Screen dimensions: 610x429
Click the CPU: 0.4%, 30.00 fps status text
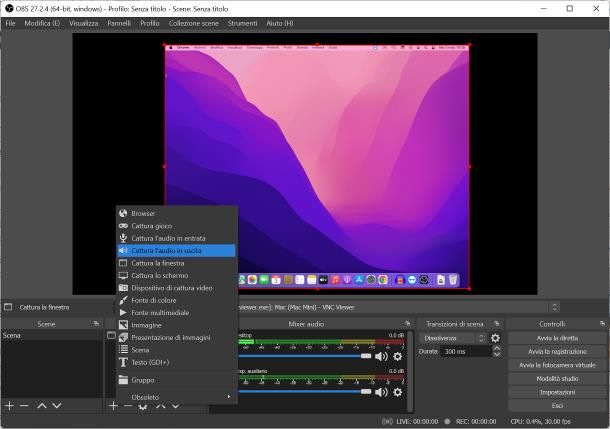(540, 421)
